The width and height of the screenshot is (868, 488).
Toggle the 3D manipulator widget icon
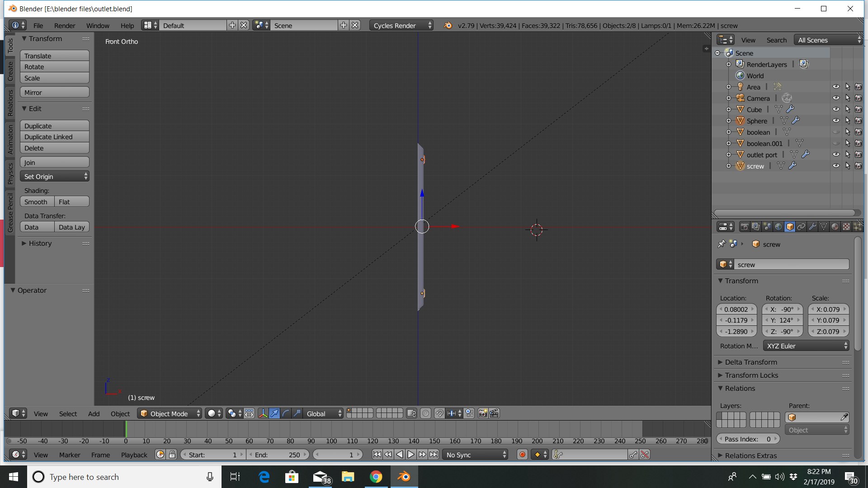pos(263,413)
